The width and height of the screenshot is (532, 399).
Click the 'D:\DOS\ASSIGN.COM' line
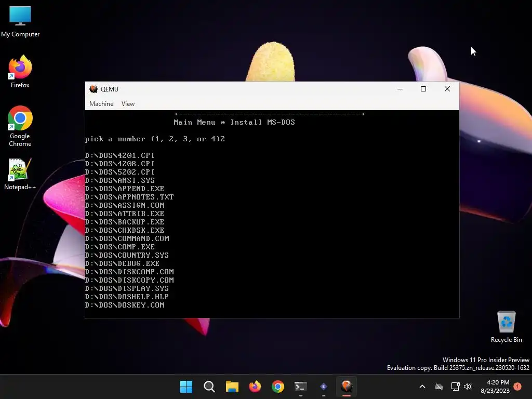[125, 205]
